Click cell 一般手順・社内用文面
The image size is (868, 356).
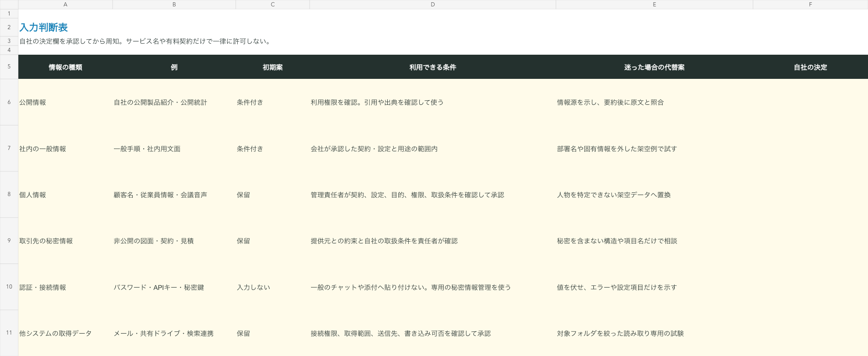click(174, 149)
